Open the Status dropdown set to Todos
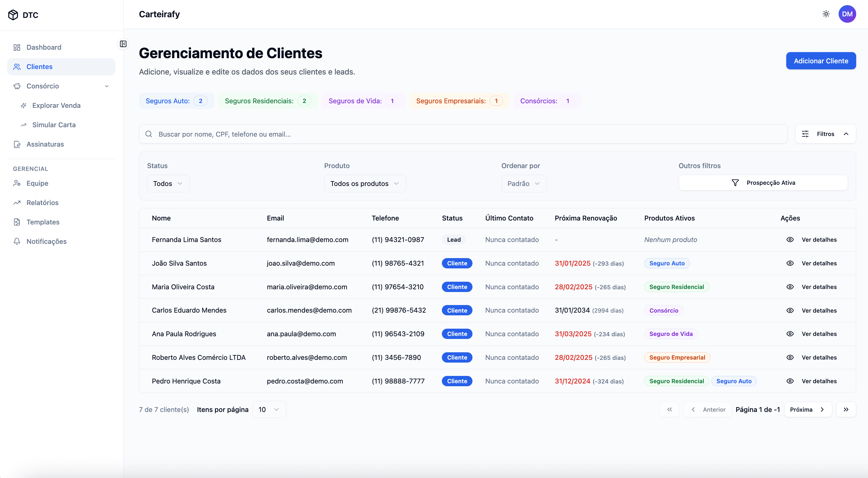Viewport: 868px width, 478px height. [167, 183]
